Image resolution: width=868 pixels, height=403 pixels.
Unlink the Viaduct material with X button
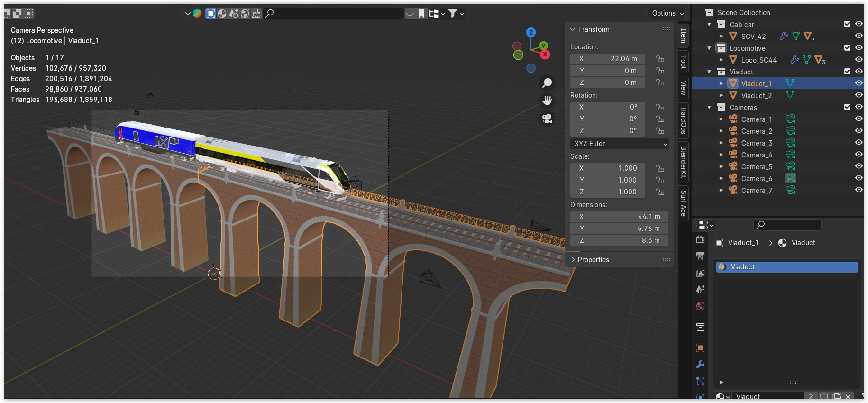(x=848, y=396)
